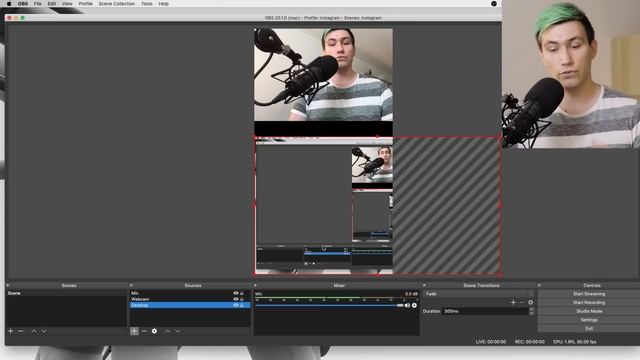Open the Scene Collection menu
This screenshot has width=640, height=360.
(116, 4)
